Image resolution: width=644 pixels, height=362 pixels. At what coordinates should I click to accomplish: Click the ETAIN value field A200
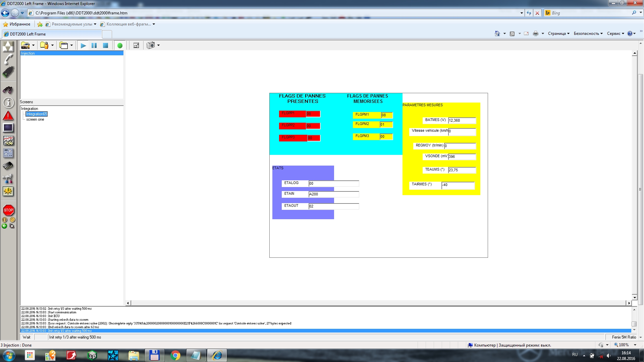[334, 194]
